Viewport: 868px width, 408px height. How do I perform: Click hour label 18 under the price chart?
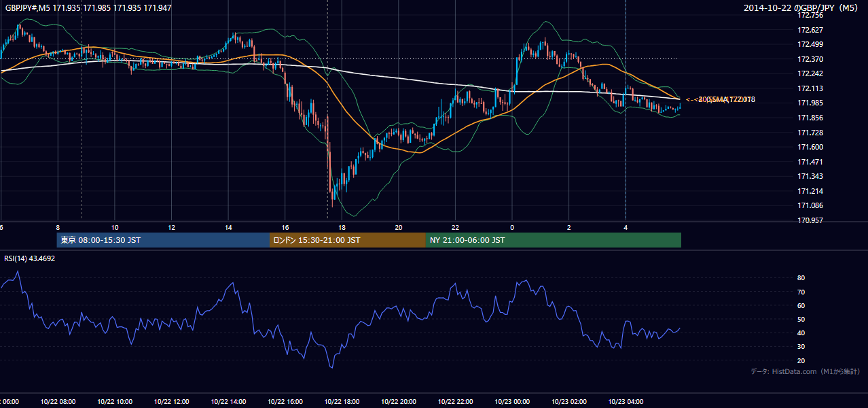click(342, 228)
